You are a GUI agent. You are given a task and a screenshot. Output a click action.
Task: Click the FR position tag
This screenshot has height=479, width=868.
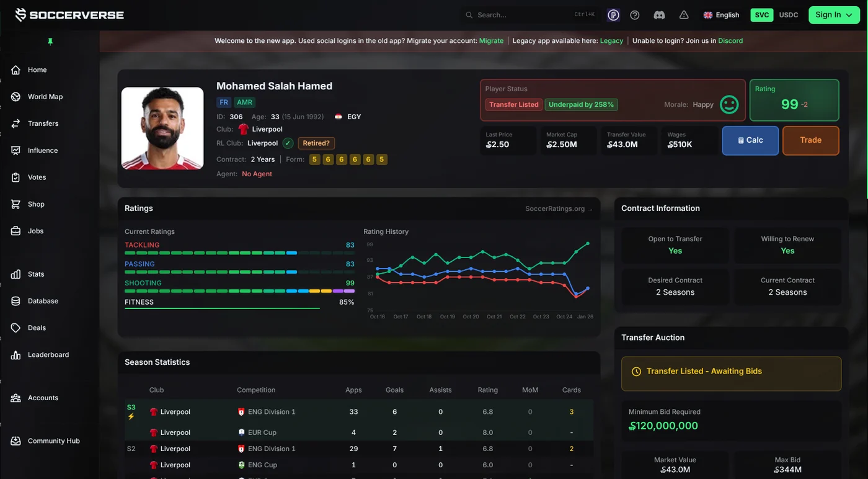click(224, 102)
